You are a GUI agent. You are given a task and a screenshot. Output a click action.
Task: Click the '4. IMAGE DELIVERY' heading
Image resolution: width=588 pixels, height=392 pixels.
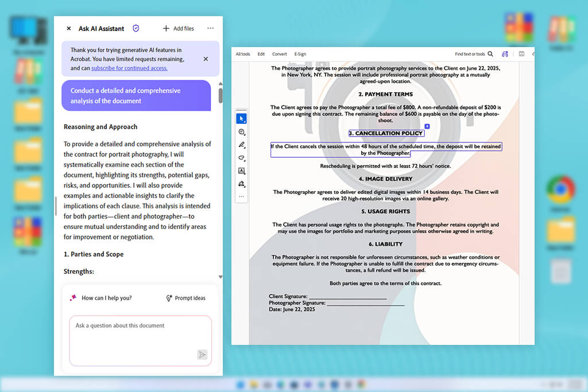[x=385, y=178]
